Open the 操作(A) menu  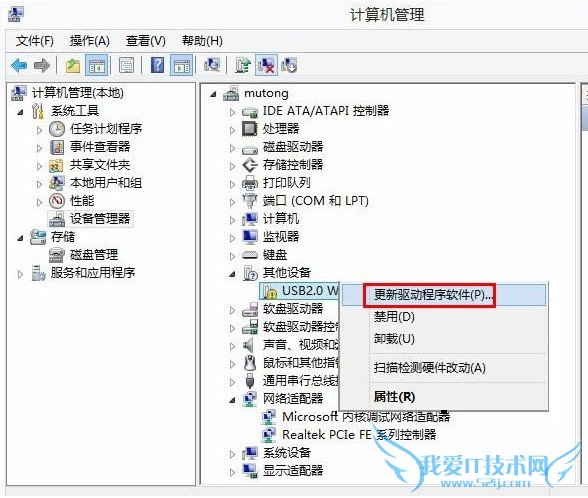(x=89, y=40)
